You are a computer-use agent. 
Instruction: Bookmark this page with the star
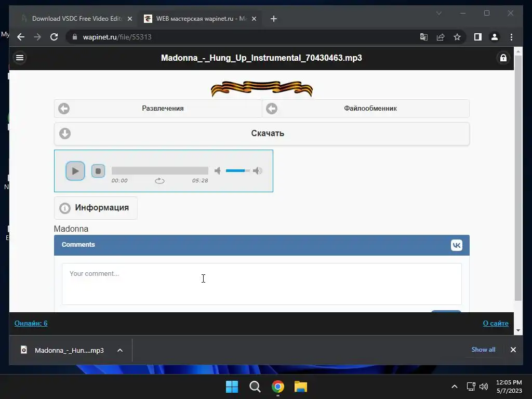pos(457,37)
